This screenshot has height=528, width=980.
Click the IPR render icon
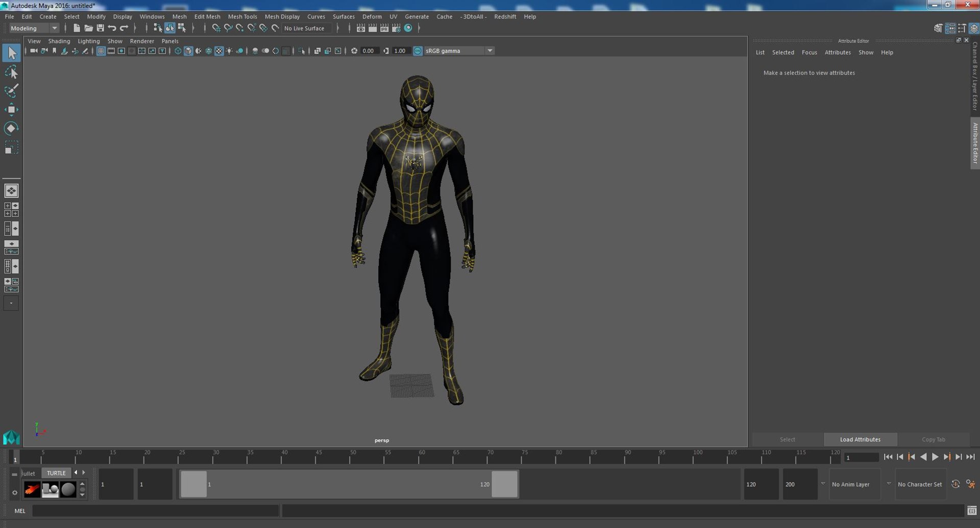pyautogui.click(x=384, y=28)
